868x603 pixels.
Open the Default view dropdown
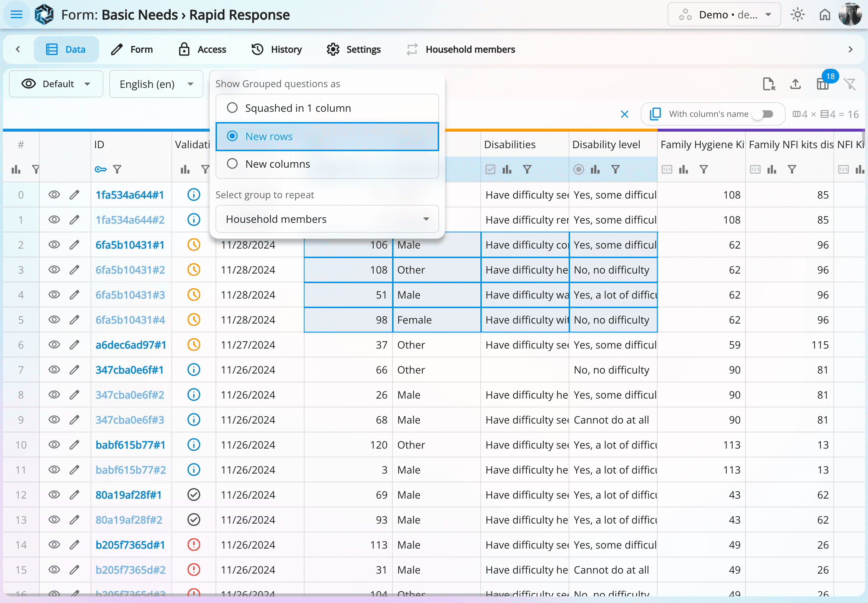[56, 84]
